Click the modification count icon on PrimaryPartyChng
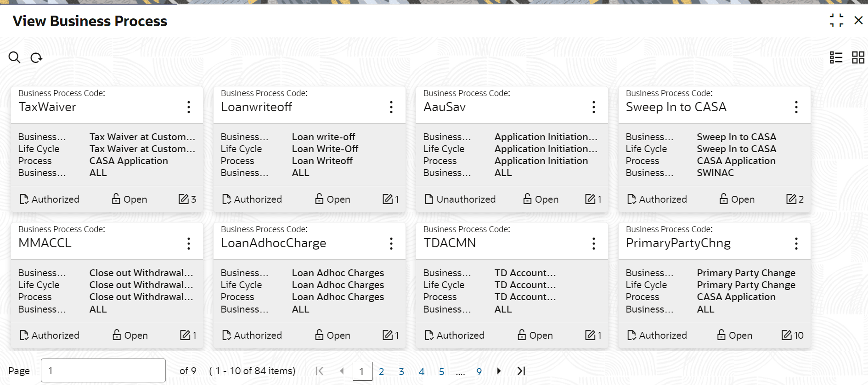Image resolution: width=868 pixels, height=387 pixels. (787, 335)
